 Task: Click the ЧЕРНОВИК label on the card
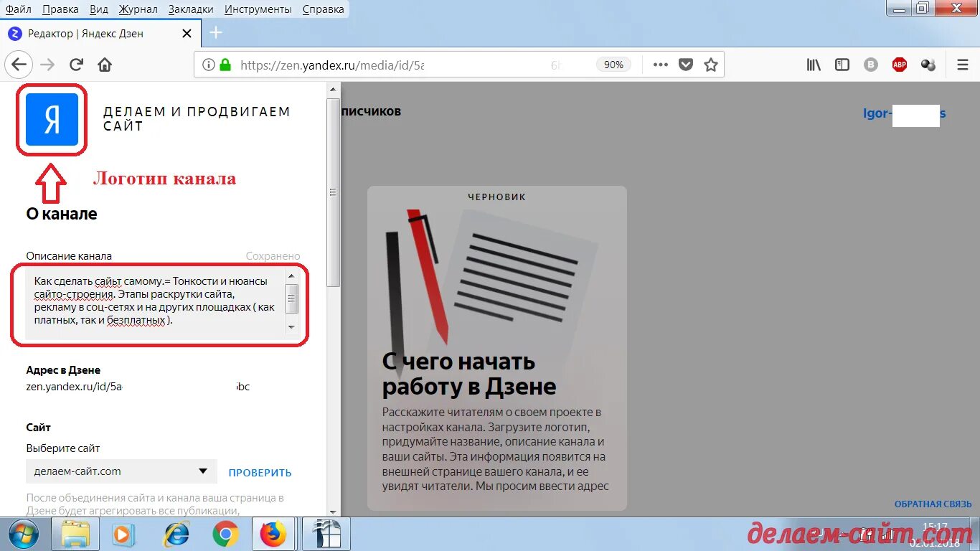[x=497, y=197]
